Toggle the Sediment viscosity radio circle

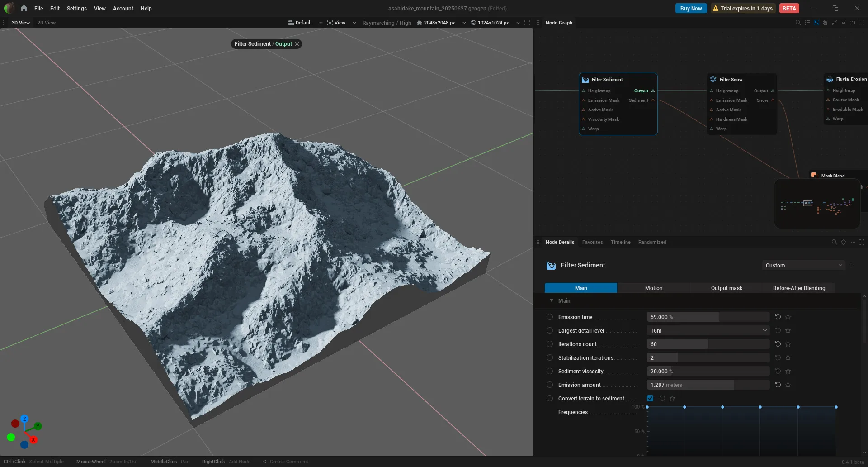pos(550,371)
